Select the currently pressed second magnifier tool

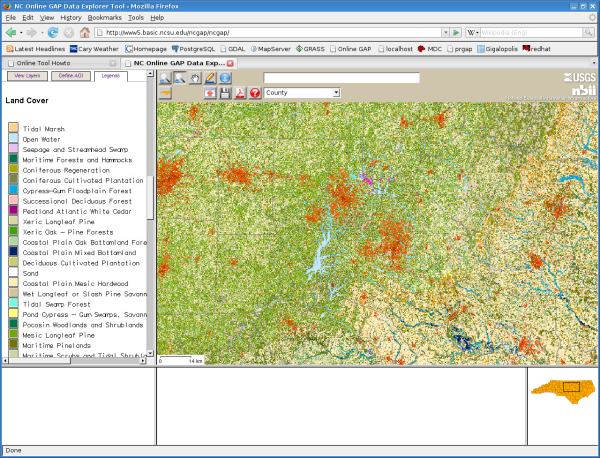[180, 78]
